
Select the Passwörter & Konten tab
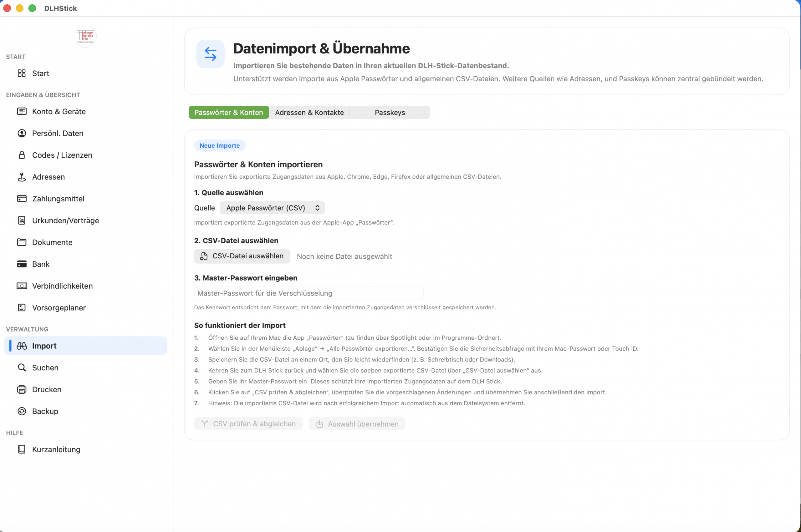coord(228,112)
